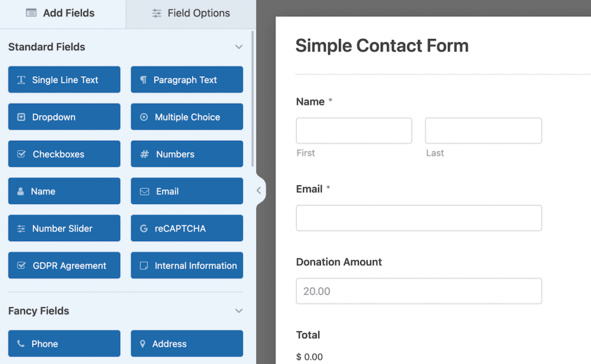Collapse the fields panel with the side arrow
Image resolution: width=591 pixels, height=364 pixels.
[x=258, y=189]
